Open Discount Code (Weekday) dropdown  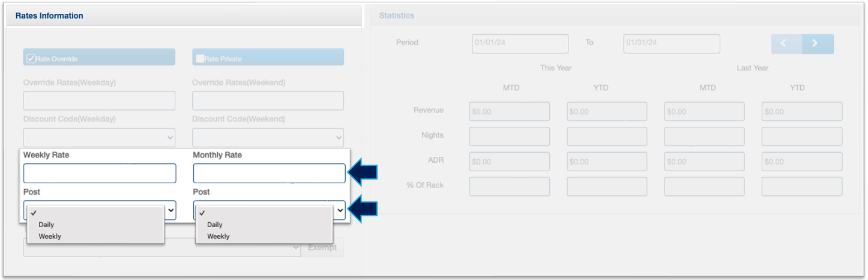(99, 138)
